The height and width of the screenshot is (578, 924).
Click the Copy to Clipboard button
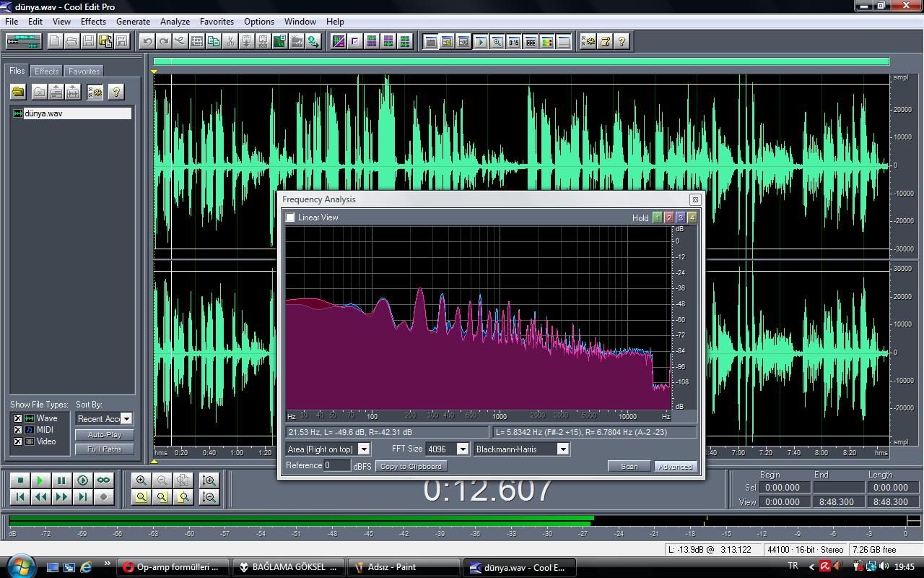(411, 467)
